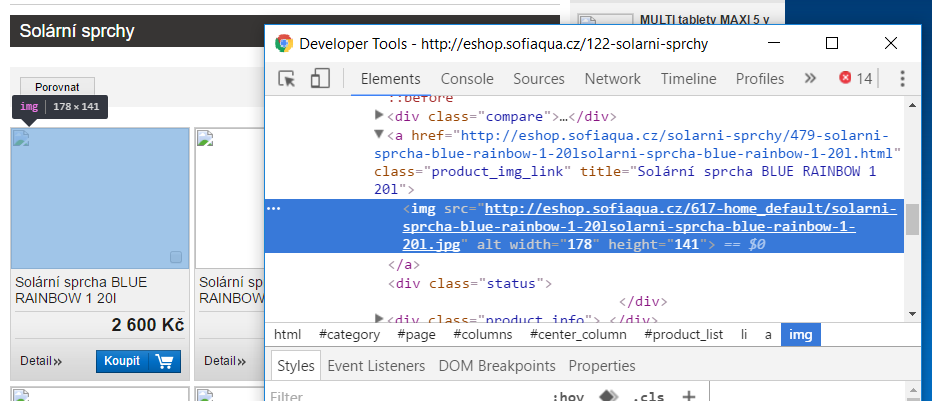Viewport: 932px width, 401px height.
Task: Switch to the Elements tab
Action: pyautogui.click(x=391, y=79)
